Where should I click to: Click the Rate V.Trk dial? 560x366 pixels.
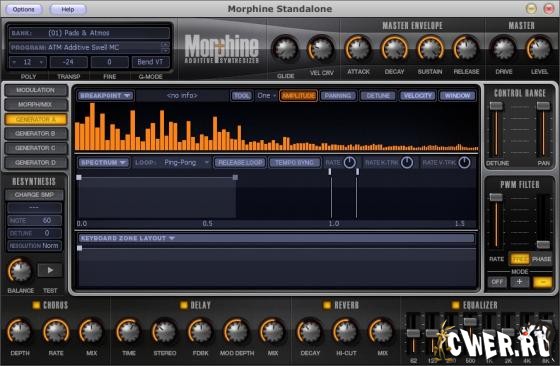464,162
